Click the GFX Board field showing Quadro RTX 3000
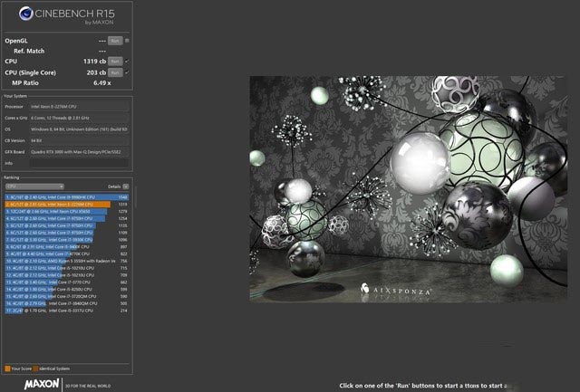 [x=79, y=152]
